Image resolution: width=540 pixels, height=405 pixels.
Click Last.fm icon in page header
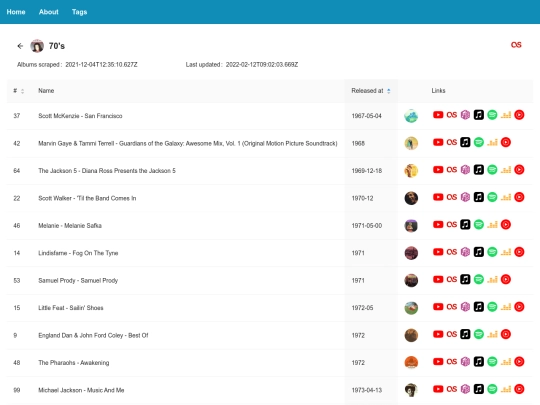click(x=516, y=45)
